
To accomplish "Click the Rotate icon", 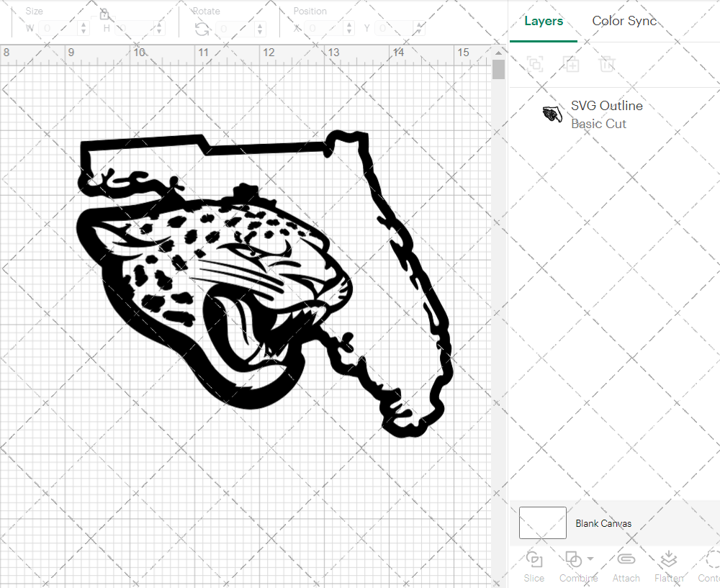I will click(x=202, y=29).
